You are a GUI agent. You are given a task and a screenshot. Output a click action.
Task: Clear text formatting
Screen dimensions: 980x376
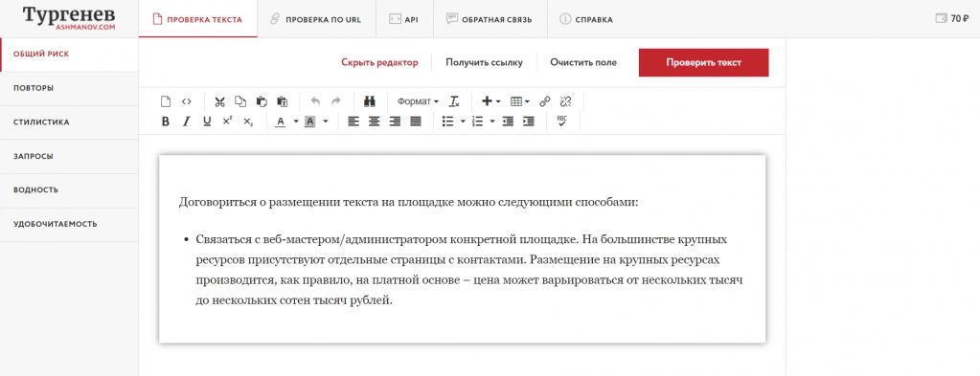[455, 101]
